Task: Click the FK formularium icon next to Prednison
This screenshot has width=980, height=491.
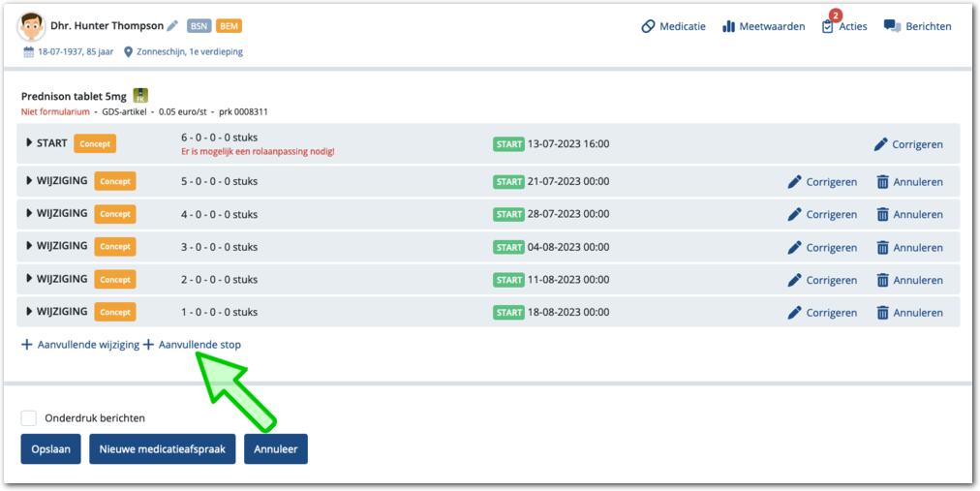Action: [x=140, y=96]
